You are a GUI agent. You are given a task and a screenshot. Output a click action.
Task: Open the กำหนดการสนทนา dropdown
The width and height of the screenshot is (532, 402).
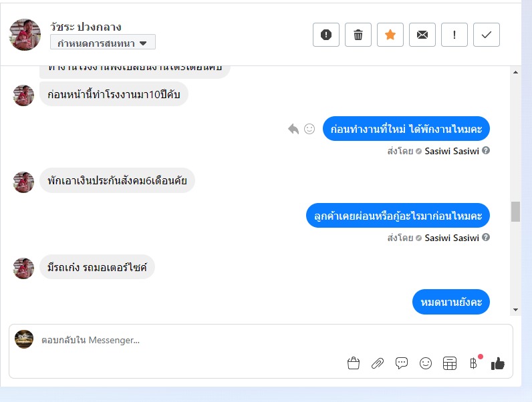click(103, 43)
